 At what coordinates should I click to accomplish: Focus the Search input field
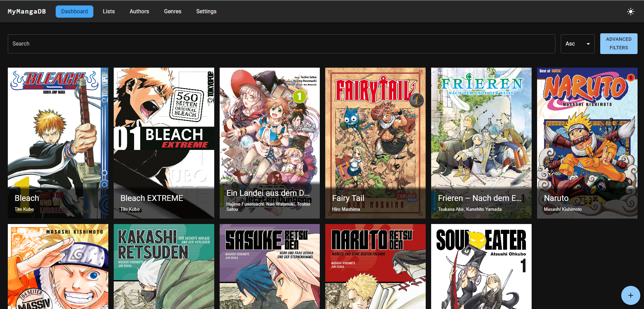click(281, 44)
